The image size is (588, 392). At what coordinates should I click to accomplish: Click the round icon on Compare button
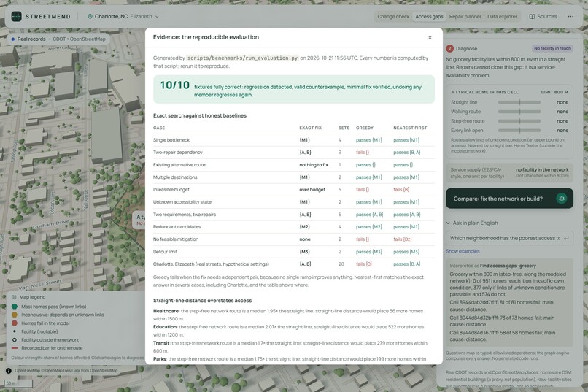(x=562, y=199)
